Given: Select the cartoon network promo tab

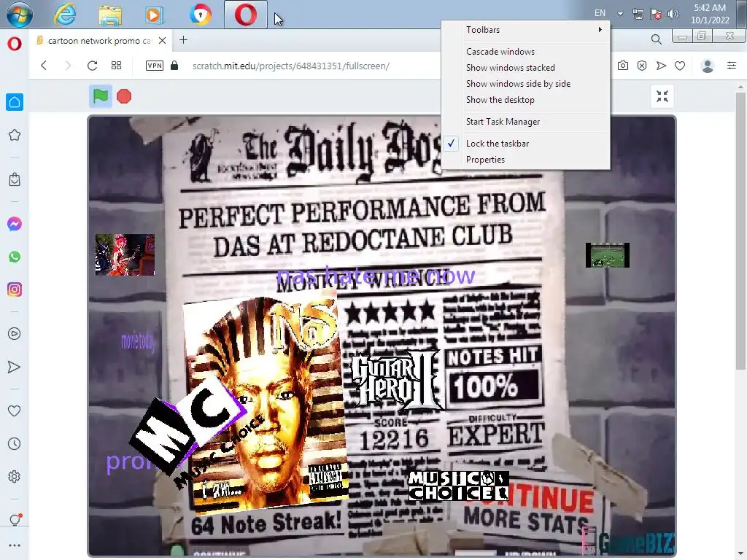Looking at the screenshot, I should pyautogui.click(x=101, y=41).
